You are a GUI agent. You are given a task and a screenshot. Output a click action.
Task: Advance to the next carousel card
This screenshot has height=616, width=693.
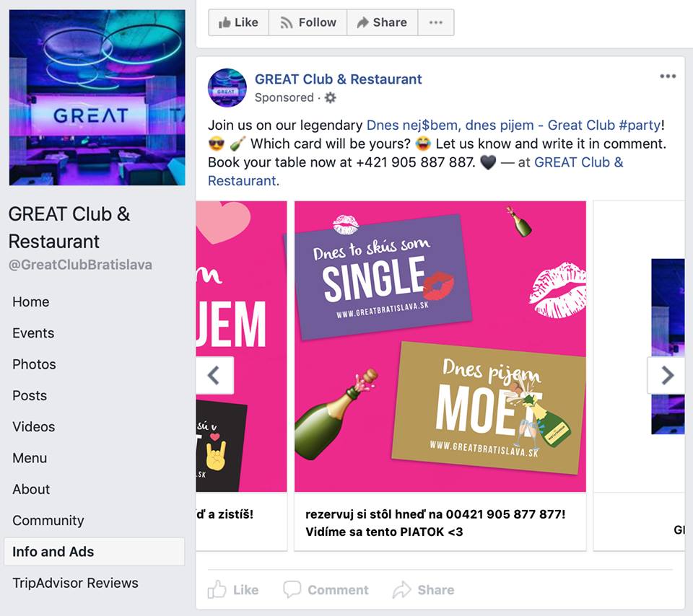666,375
